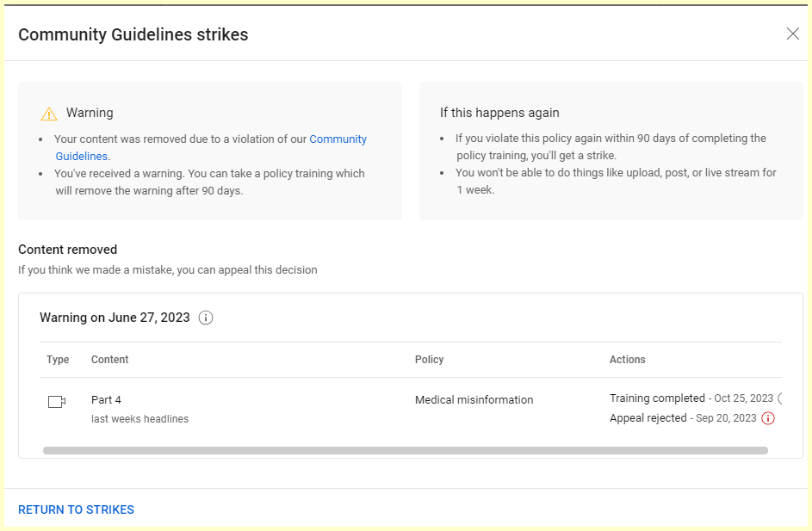The height and width of the screenshot is (531, 812).
Task: Click the 'Warning on June 27, 2023' heading
Action: [115, 318]
